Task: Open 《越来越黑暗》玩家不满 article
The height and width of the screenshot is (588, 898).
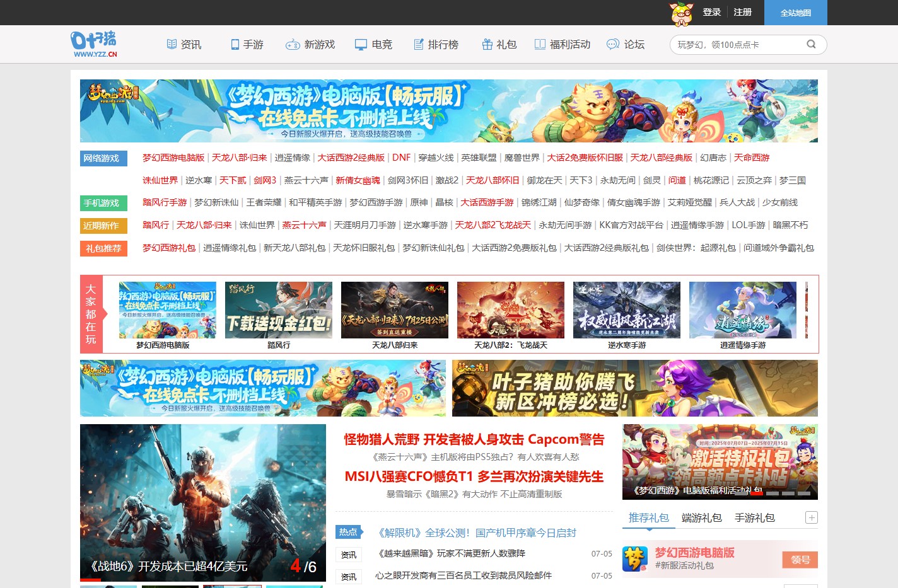Action: pyautogui.click(x=450, y=553)
